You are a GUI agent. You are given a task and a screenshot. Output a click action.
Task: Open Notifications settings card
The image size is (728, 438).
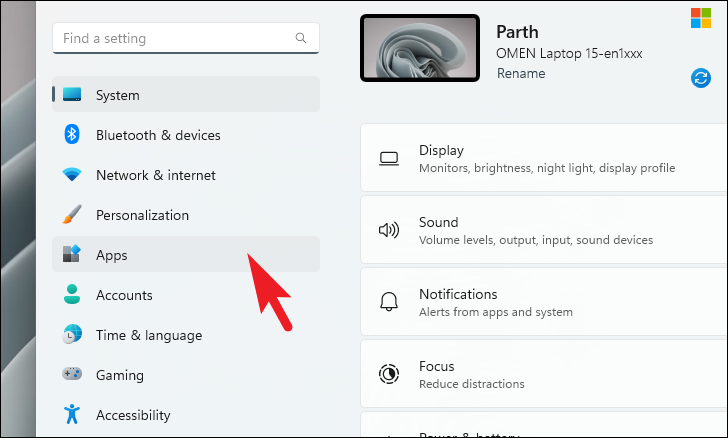point(544,302)
